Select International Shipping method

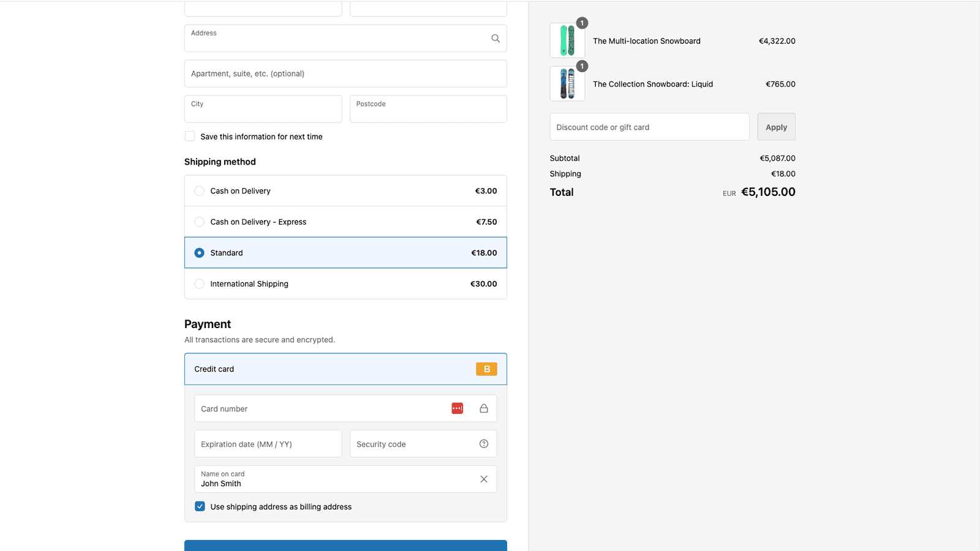pyautogui.click(x=199, y=284)
